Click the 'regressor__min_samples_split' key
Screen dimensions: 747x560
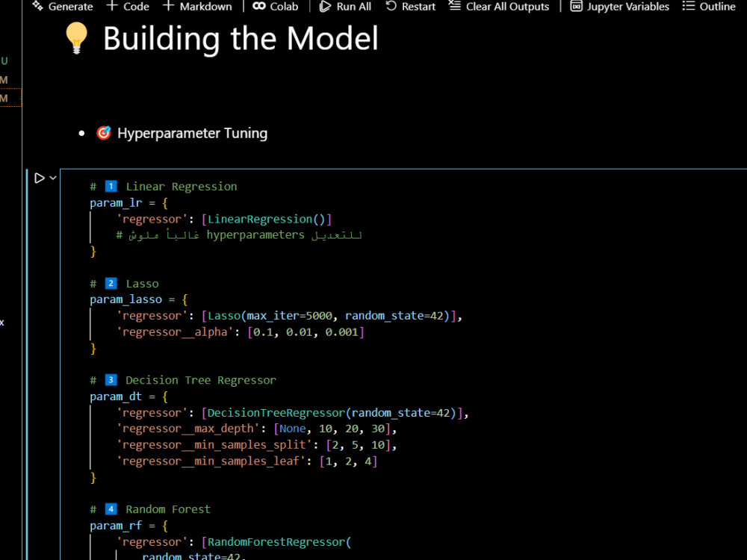click(214, 445)
